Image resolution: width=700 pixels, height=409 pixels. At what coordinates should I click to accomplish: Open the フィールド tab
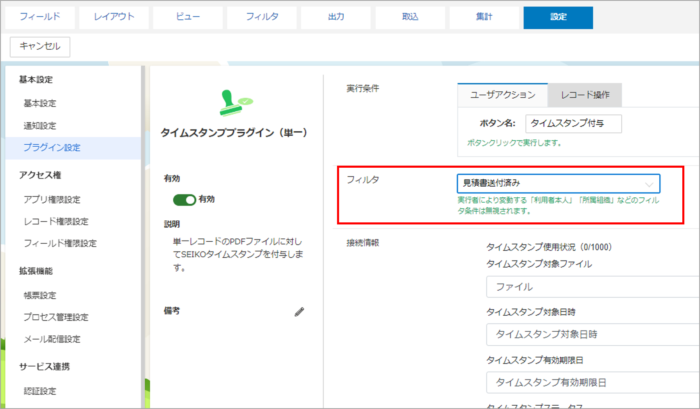pos(40,17)
